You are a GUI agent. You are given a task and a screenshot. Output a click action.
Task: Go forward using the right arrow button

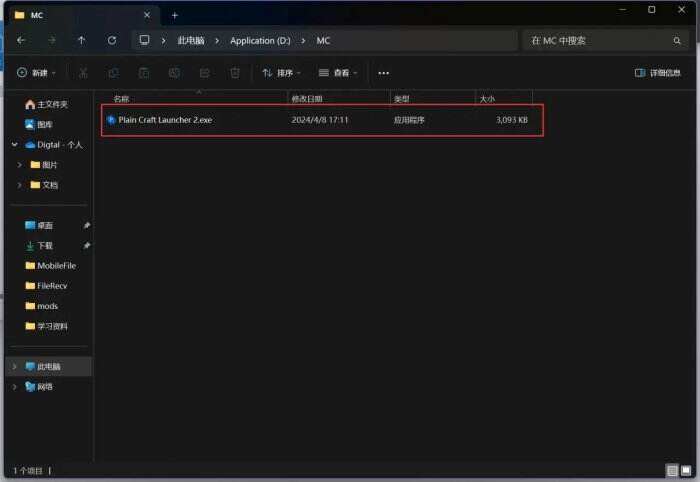52,41
